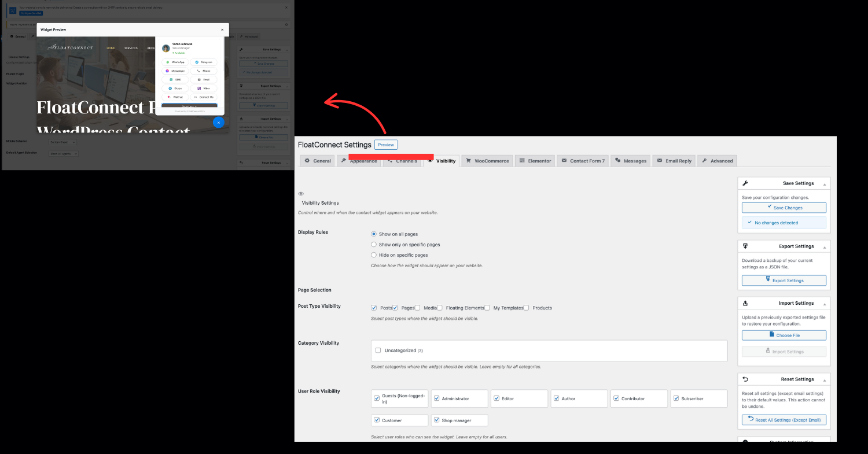The image size is (868, 454).
Task: Click Sarah Johnson's avatar photo
Action: pyautogui.click(x=166, y=48)
